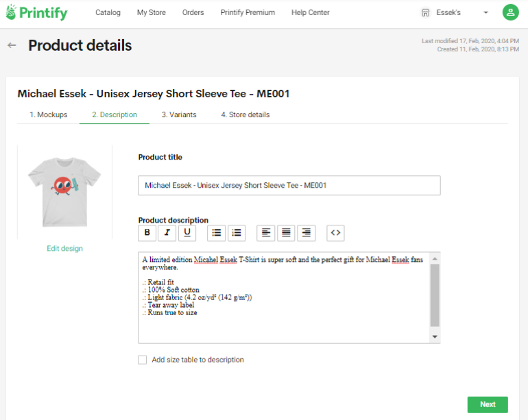Open My Store menu

point(151,12)
